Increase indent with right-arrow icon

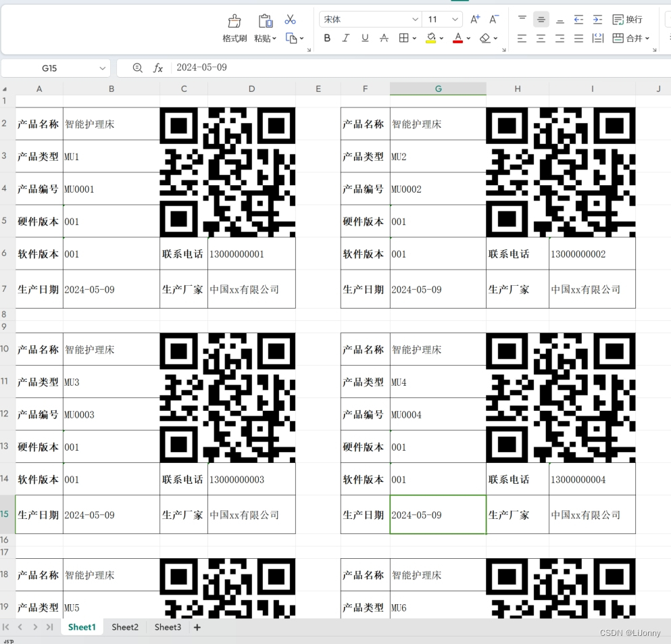tap(597, 19)
